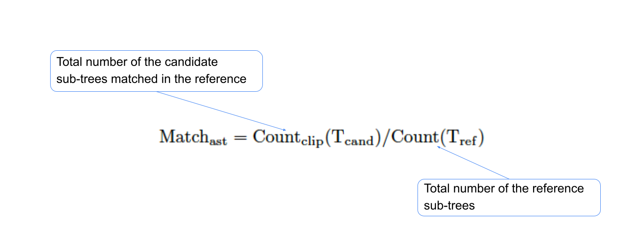644x249 pixels.
Task: Click the word "Match" in the formula
Action: (x=183, y=136)
